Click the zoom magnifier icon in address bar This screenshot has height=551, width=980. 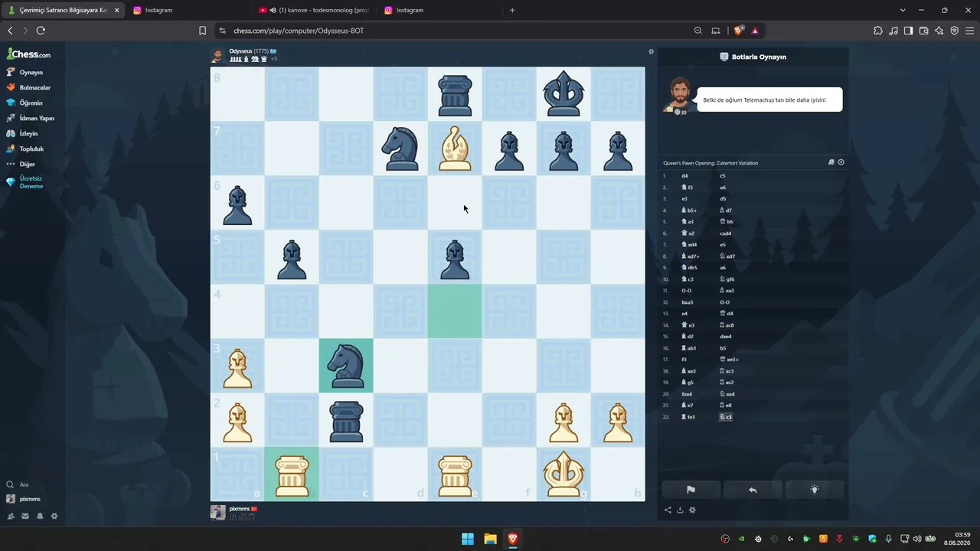tap(697, 31)
